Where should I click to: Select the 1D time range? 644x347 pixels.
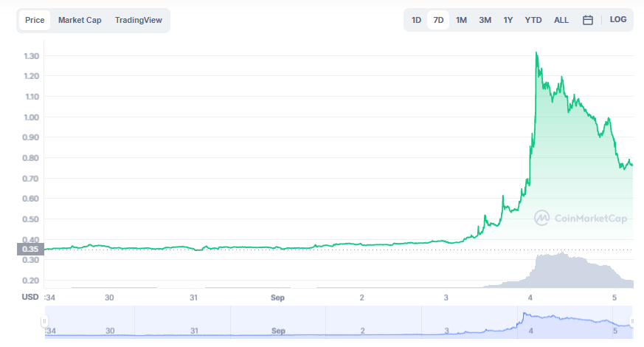(416, 20)
